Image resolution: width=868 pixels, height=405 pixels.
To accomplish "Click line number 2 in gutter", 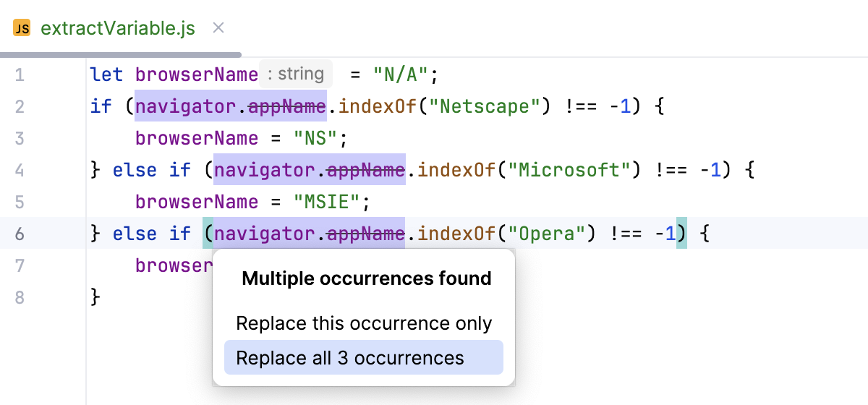I will point(20,106).
